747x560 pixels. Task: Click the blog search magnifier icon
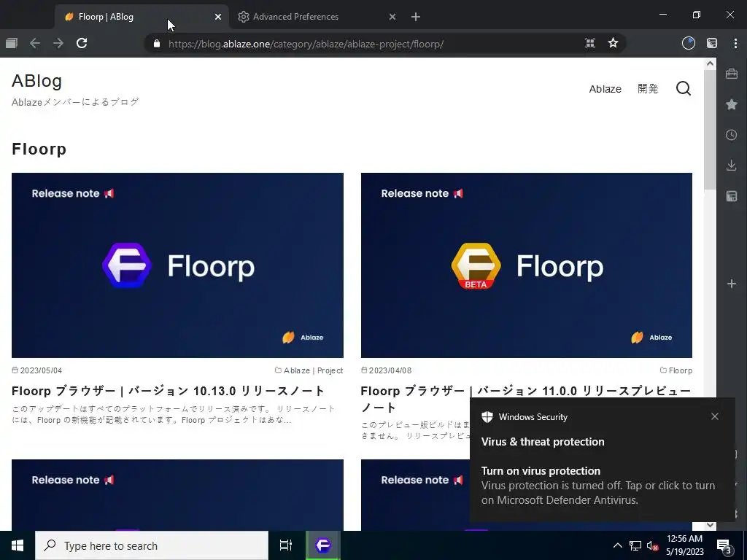[684, 88]
